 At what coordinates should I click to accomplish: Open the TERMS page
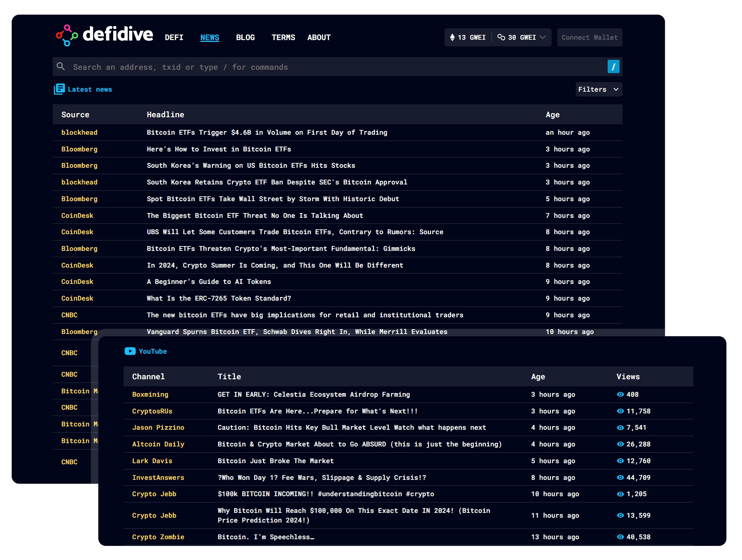(x=283, y=37)
